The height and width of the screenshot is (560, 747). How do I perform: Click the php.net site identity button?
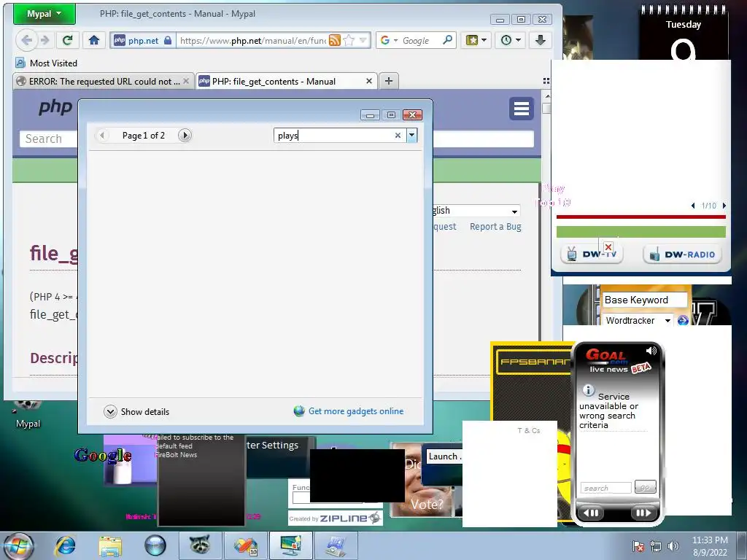142,41
